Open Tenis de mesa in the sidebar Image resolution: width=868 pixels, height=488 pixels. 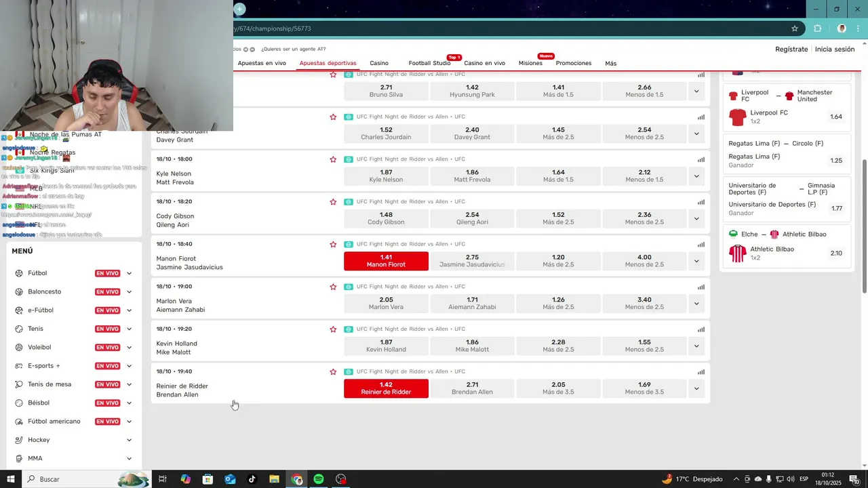[x=50, y=384]
